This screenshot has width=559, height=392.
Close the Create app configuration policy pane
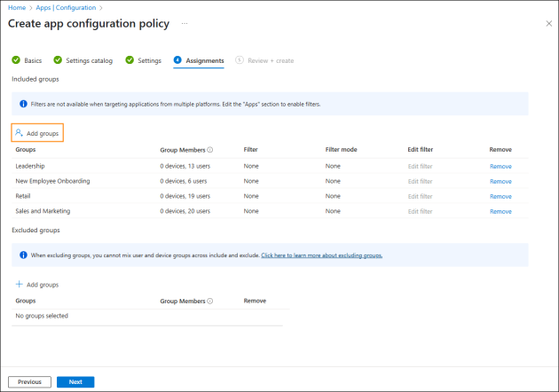tap(548, 24)
